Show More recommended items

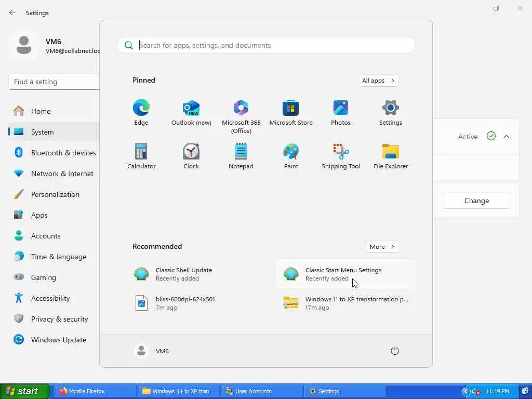point(382,247)
